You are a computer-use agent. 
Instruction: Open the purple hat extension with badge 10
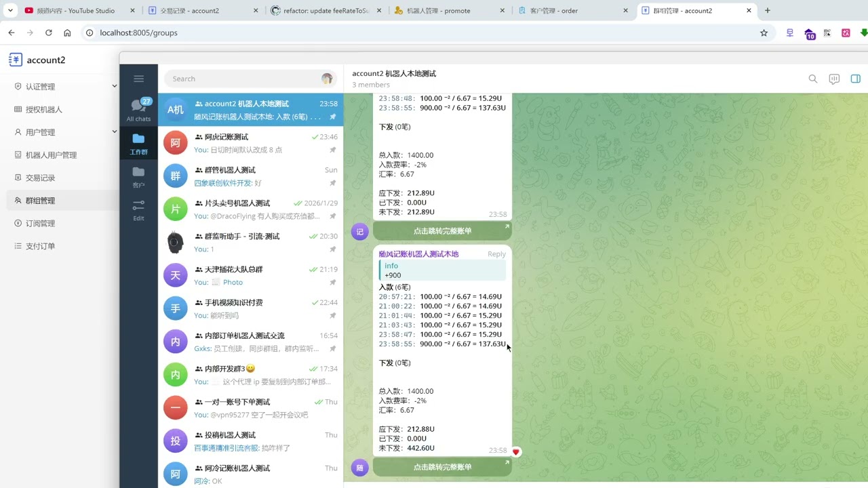810,33
